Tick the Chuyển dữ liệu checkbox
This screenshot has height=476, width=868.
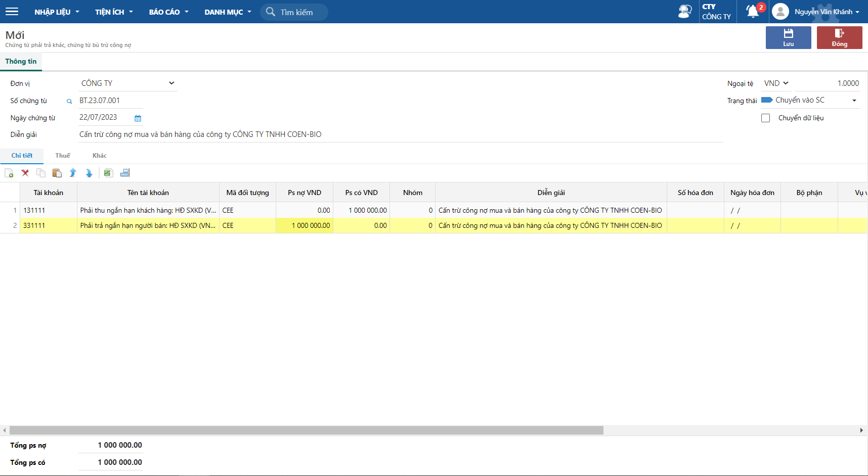tap(766, 118)
